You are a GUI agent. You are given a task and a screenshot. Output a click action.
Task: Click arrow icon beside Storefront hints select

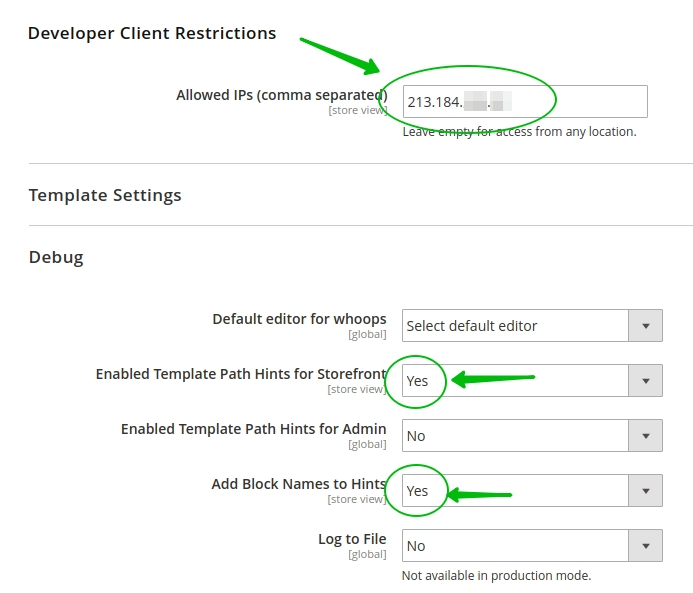point(645,381)
